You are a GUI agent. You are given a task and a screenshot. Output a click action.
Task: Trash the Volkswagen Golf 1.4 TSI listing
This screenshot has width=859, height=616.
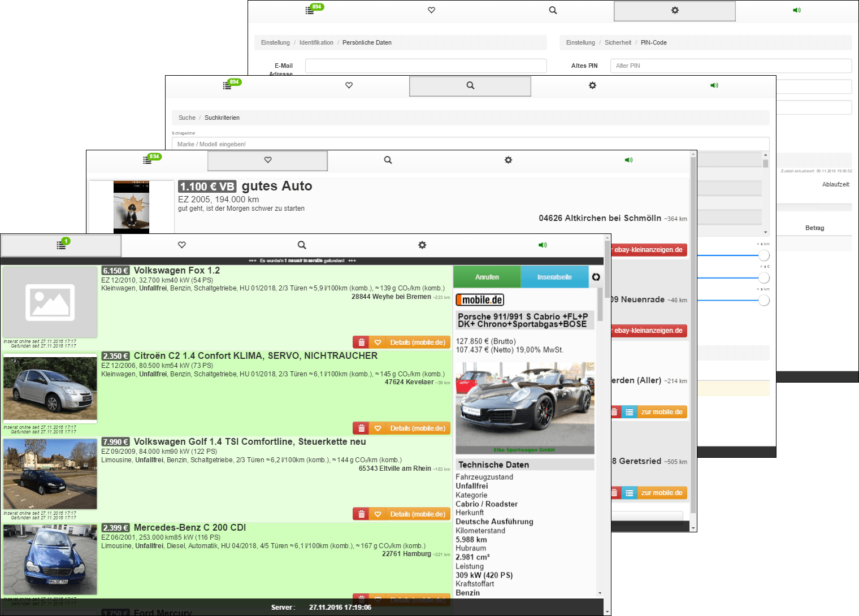361,514
